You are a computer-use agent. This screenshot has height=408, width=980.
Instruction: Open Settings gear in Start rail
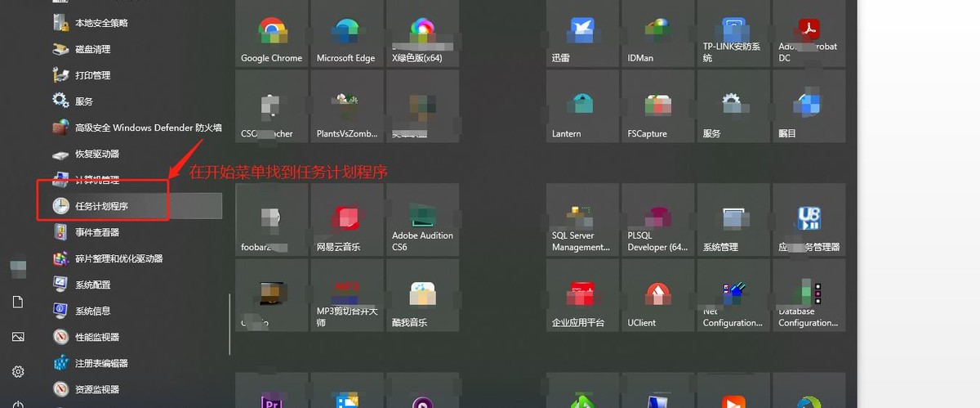click(18, 371)
